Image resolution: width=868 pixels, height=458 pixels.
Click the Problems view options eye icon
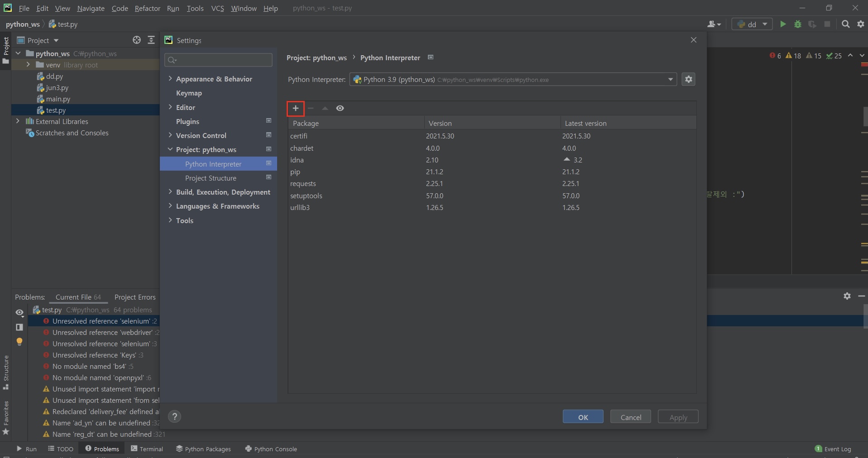[19, 312]
